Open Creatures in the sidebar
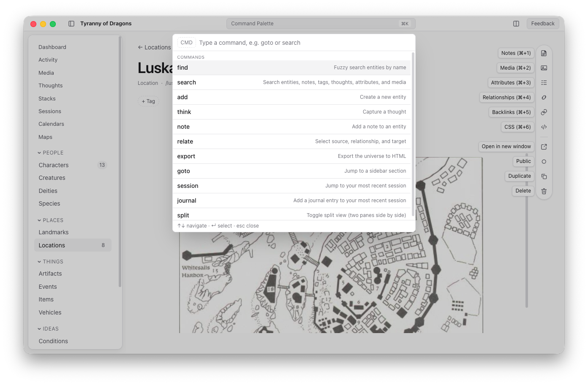 [x=73, y=178]
